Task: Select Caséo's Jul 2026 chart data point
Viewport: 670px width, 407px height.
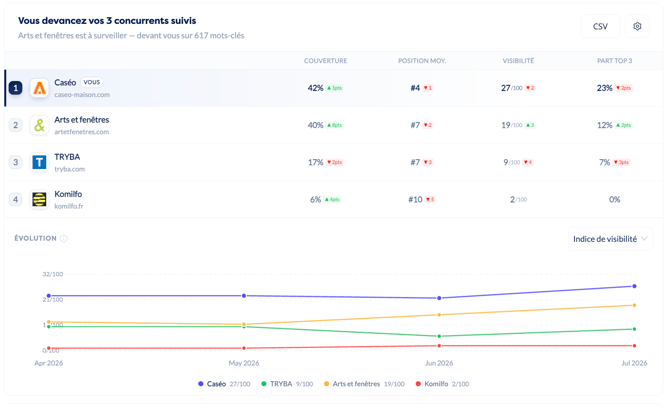Action: [x=634, y=286]
